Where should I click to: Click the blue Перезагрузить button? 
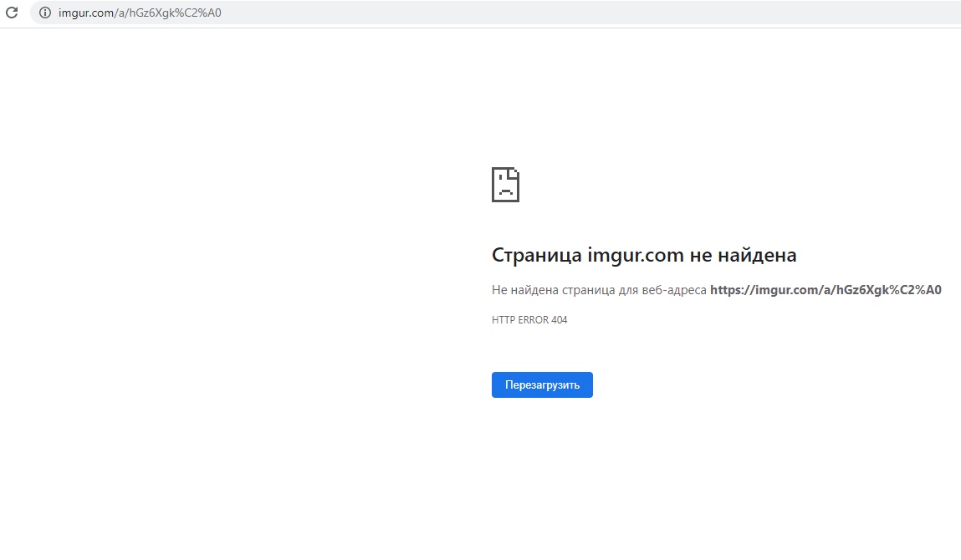click(x=542, y=384)
